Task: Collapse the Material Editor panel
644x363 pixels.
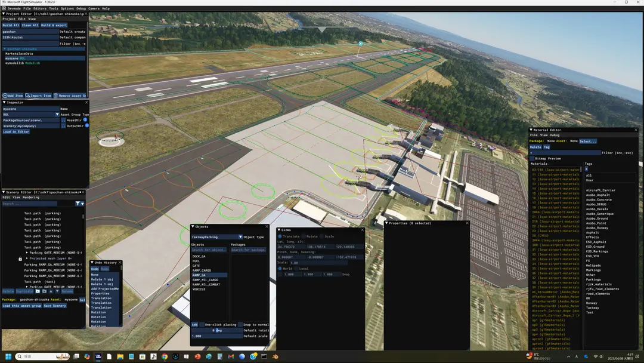Action: (531, 130)
